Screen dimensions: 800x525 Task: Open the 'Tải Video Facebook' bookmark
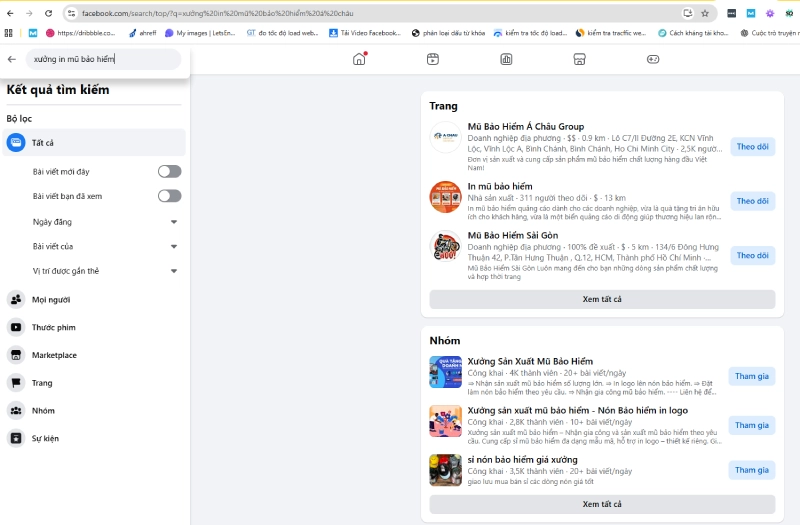click(x=365, y=33)
